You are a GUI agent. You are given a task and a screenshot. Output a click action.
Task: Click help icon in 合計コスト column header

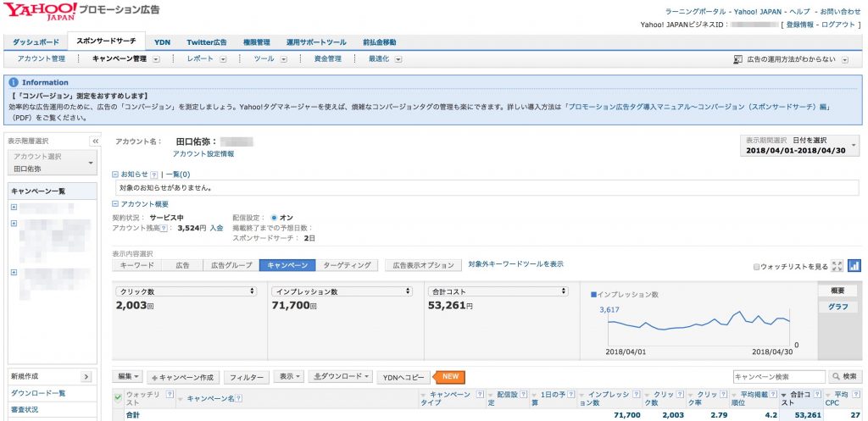click(x=818, y=395)
